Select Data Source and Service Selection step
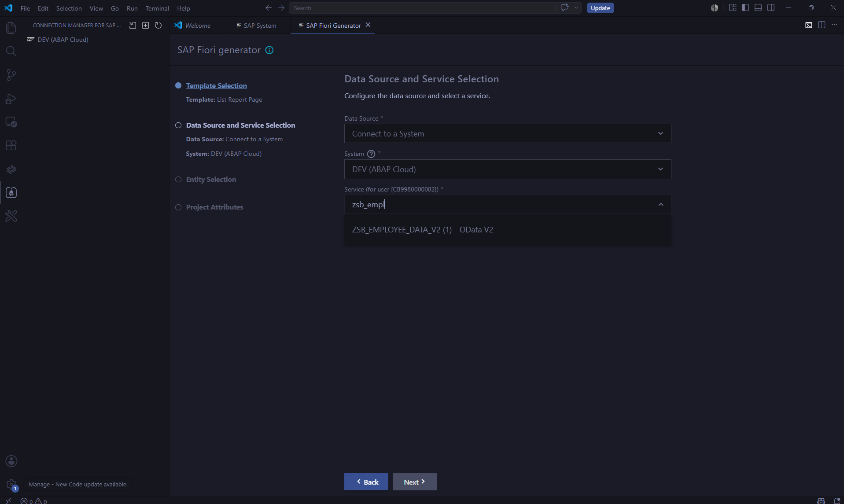This screenshot has width=844, height=504. (x=240, y=125)
